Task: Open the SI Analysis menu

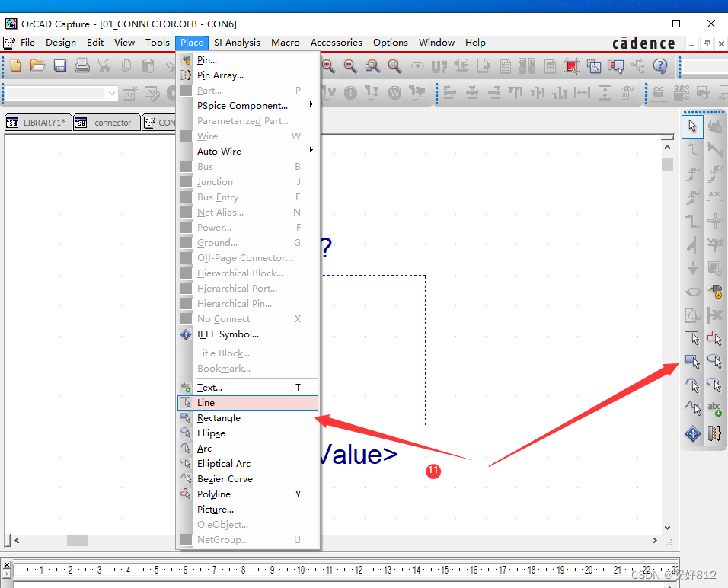Action: click(x=237, y=43)
